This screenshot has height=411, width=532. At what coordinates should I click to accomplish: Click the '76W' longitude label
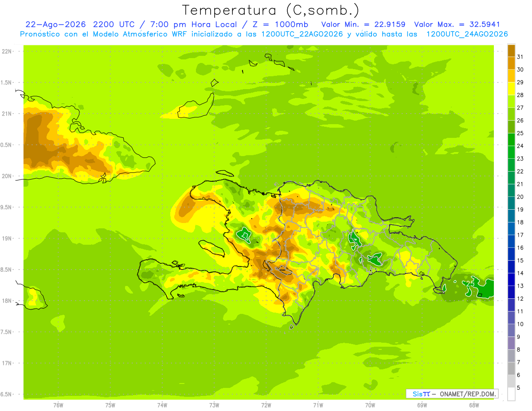[x=58, y=405]
